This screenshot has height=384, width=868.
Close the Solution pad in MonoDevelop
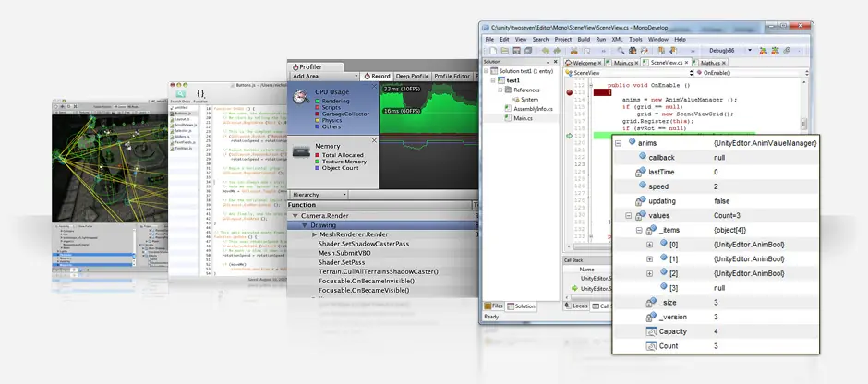(x=555, y=62)
